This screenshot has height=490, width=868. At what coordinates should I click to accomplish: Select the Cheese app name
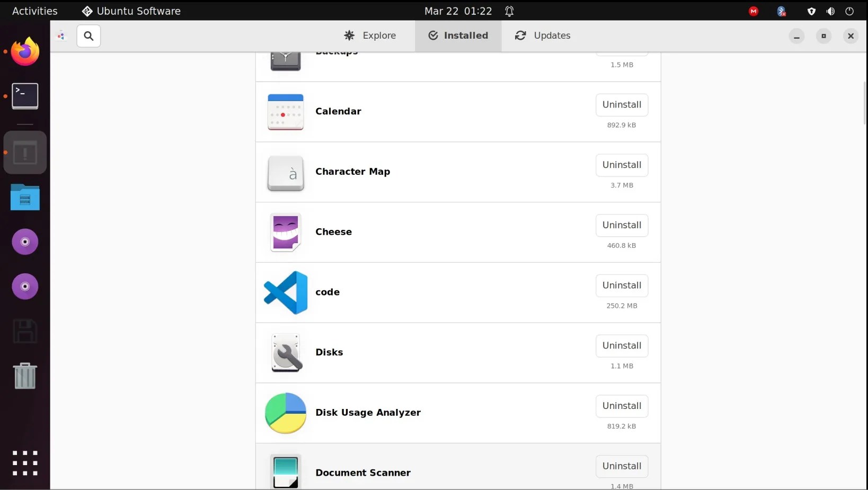click(333, 232)
